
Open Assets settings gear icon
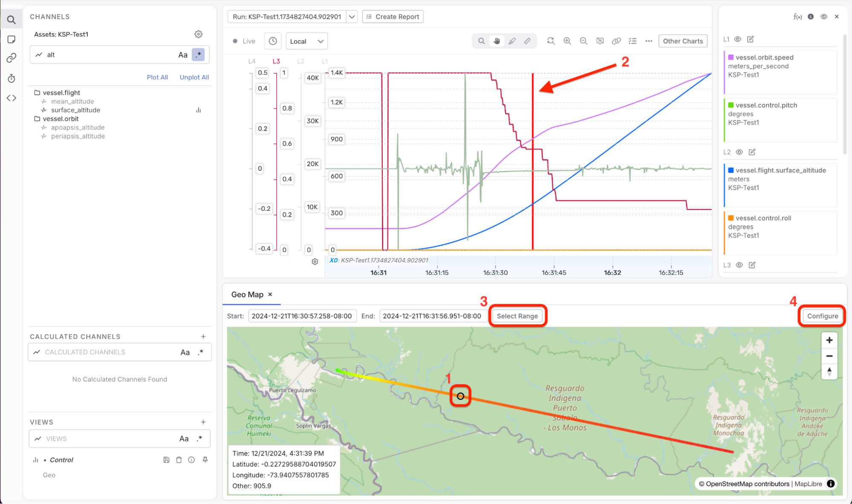click(198, 34)
